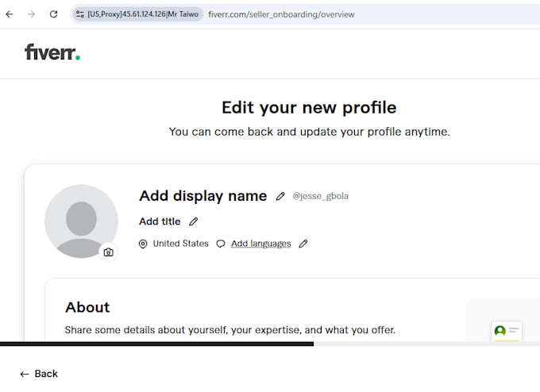The image size is (540, 392).
Task: Click the Add display name heading
Action: click(202, 196)
